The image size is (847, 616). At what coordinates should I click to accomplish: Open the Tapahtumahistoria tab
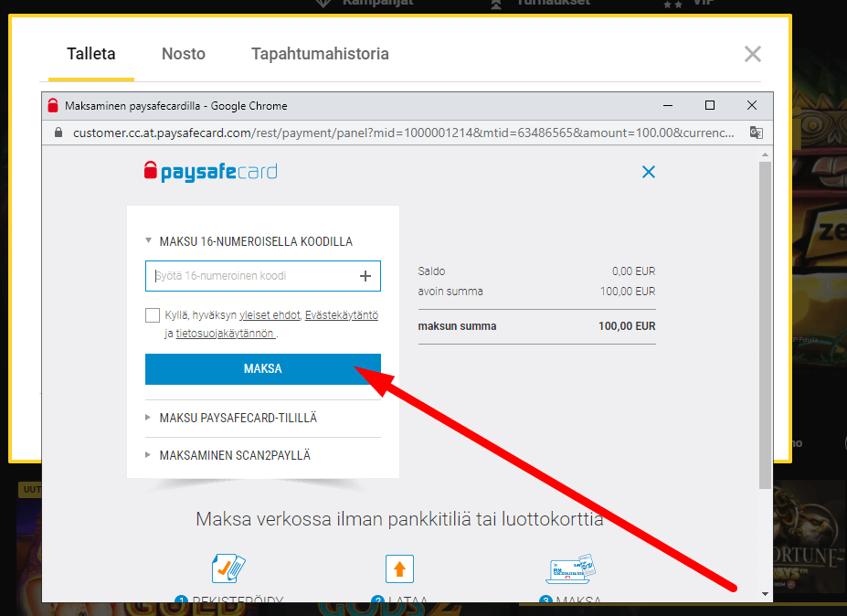[320, 54]
